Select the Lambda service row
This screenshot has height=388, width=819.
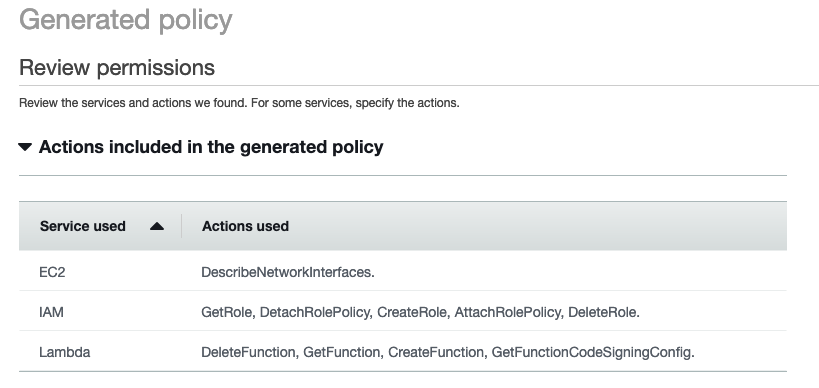pyautogui.click(x=403, y=351)
